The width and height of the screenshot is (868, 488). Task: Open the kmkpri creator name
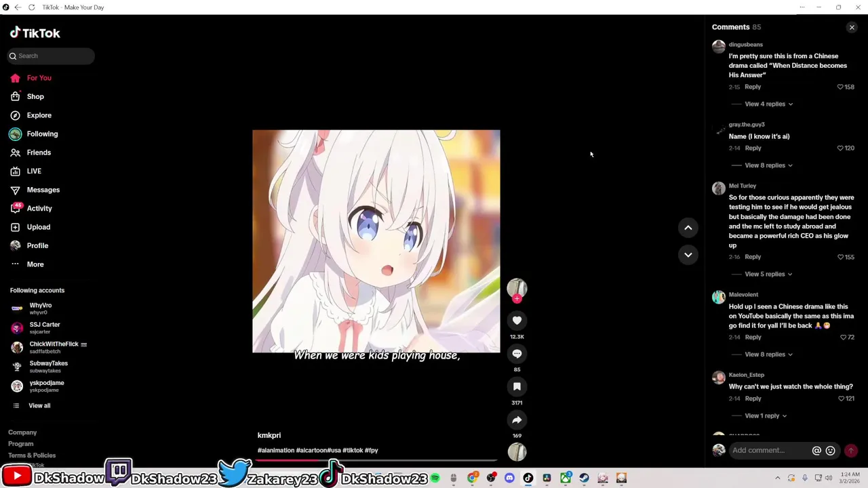tap(269, 435)
